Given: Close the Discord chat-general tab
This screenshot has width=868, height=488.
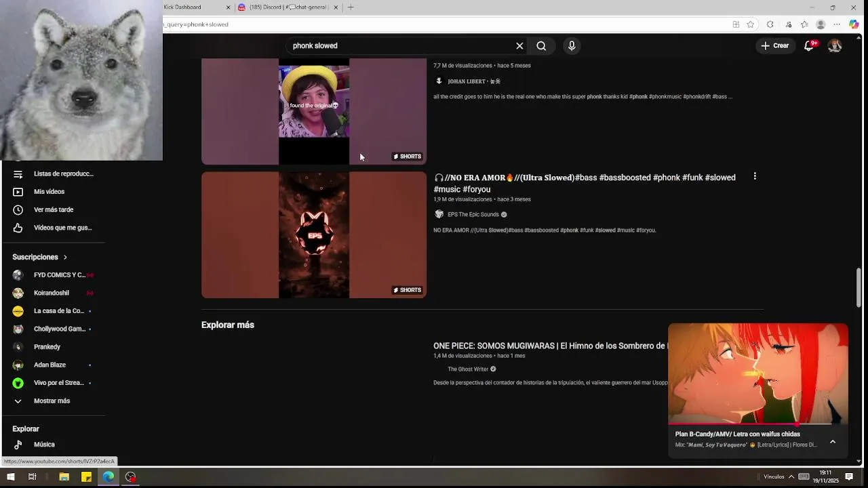Looking at the screenshot, I should pos(336,7).
